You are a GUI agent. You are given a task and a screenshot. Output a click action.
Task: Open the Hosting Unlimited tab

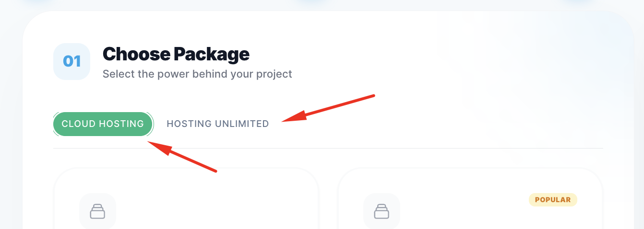(x=217, y=124)
